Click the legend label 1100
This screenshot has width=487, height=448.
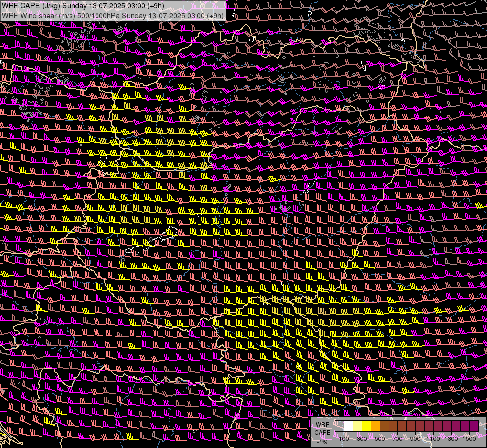433,439
